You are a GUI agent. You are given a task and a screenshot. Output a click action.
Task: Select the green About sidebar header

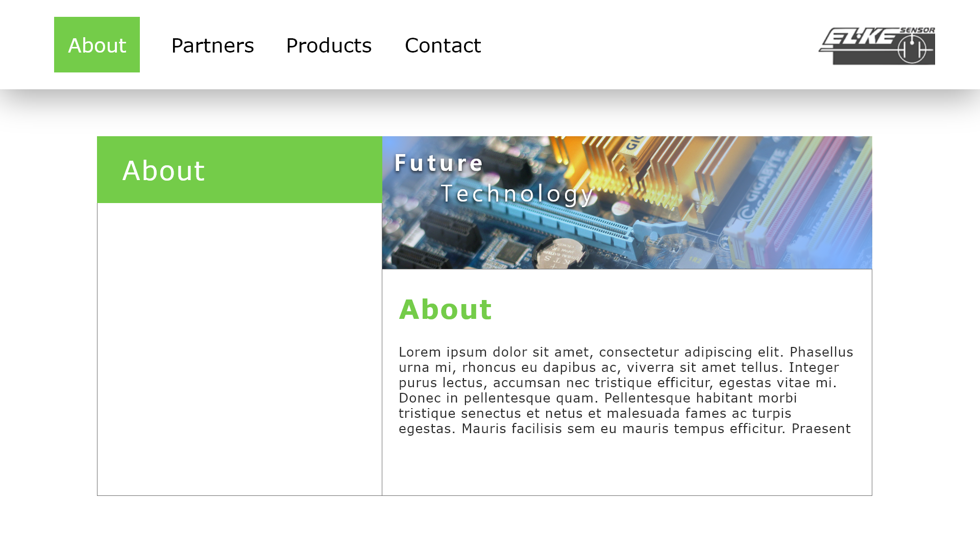click(x=239, y=170)
